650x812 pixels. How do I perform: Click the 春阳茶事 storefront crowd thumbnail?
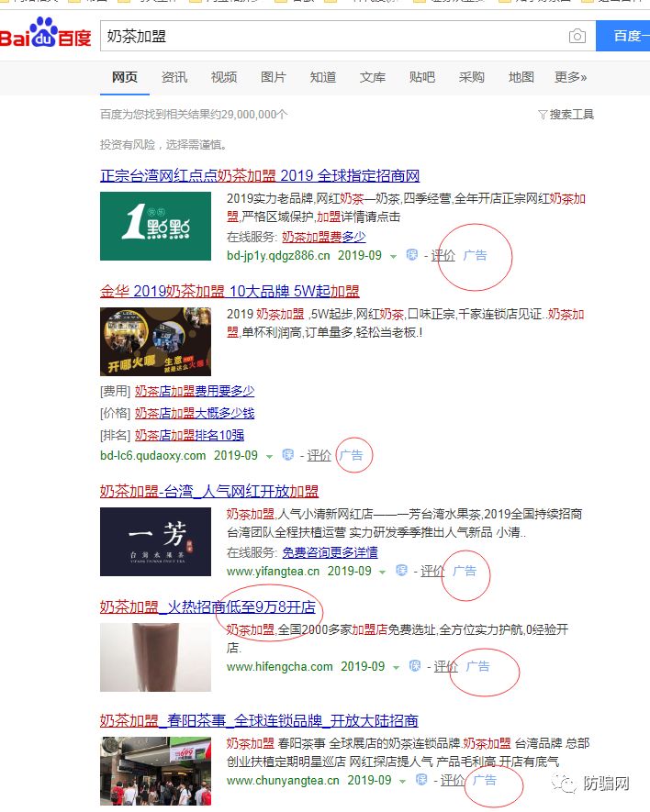point(155,771)
